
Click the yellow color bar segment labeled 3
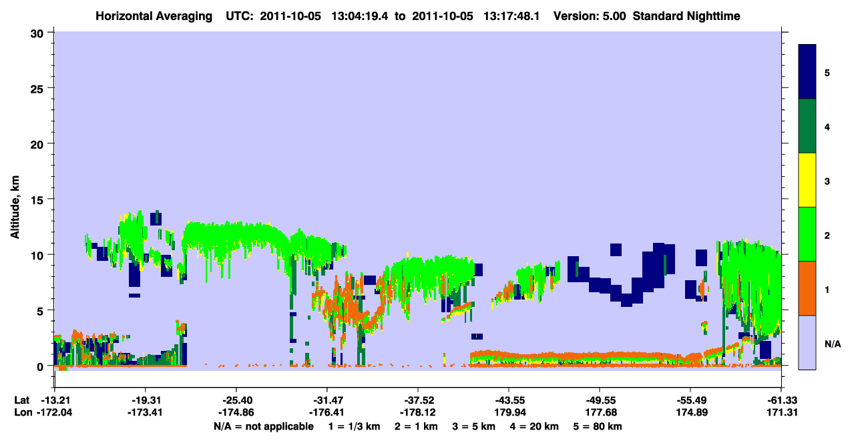(x=807, y=180)
